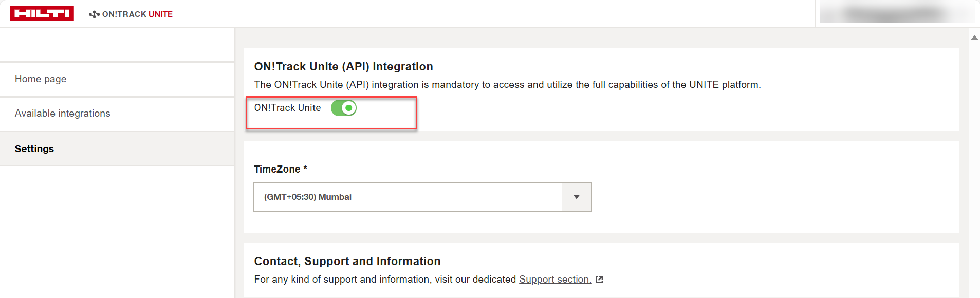Go to Home page in sidebar

point(41,79)
